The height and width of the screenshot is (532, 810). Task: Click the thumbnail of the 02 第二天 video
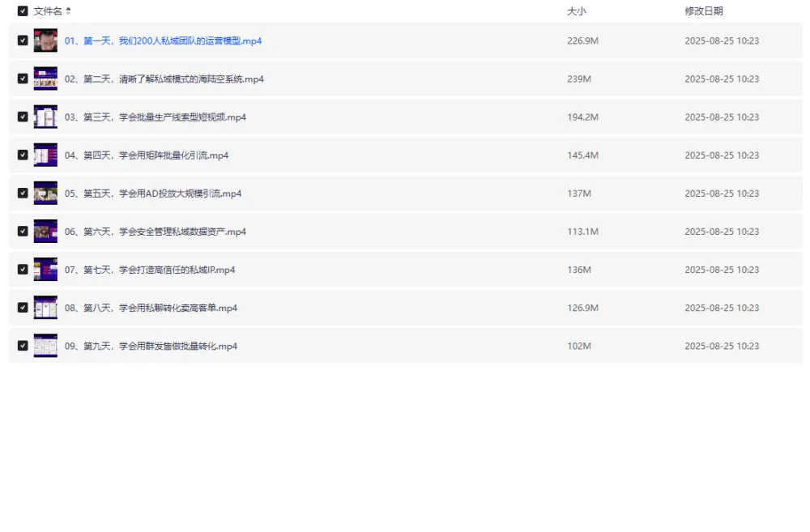tap(45, 79)
